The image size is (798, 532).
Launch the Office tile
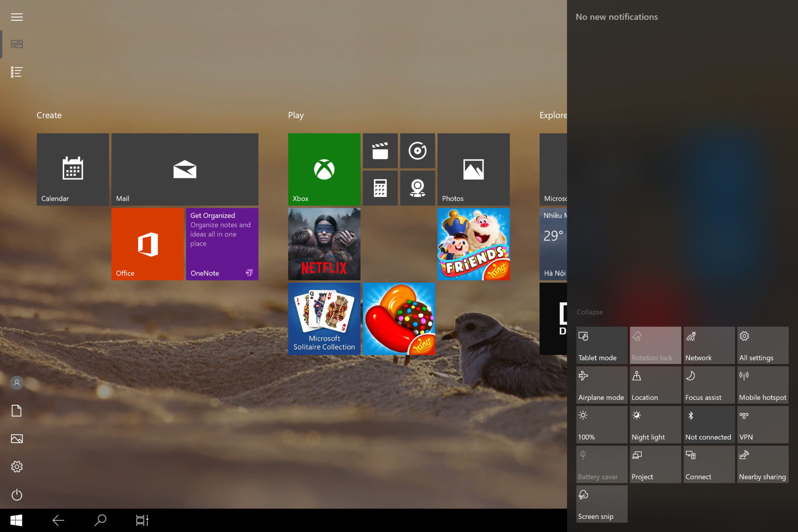click(x=147, y=244)
